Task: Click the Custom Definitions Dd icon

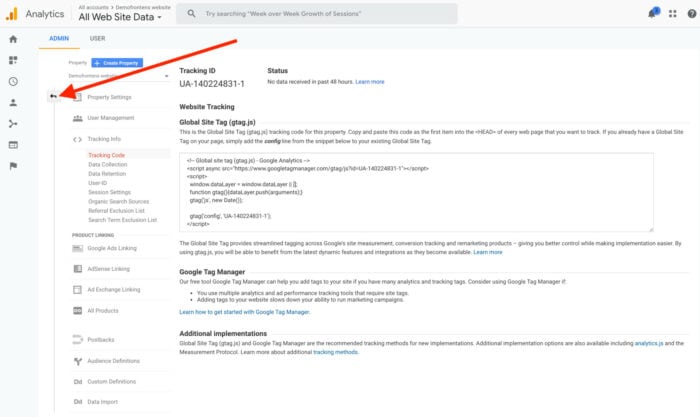Action: coord(78,382)
